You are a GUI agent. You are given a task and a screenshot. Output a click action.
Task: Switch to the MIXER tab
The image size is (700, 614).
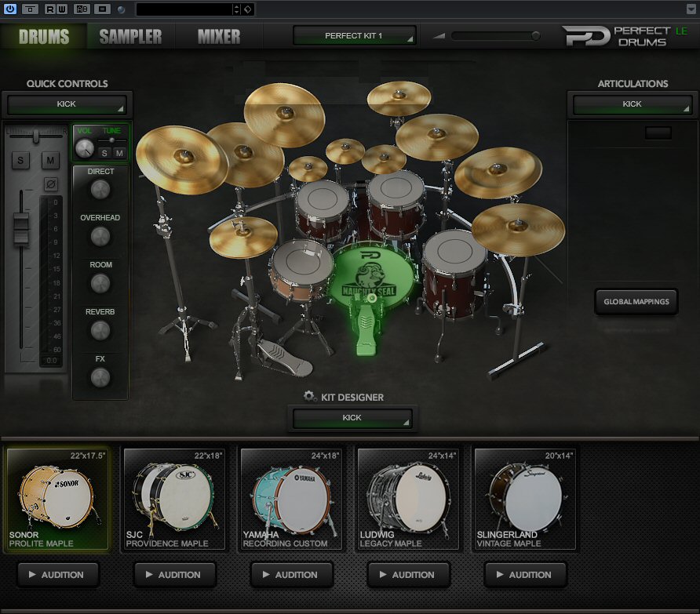219,36
